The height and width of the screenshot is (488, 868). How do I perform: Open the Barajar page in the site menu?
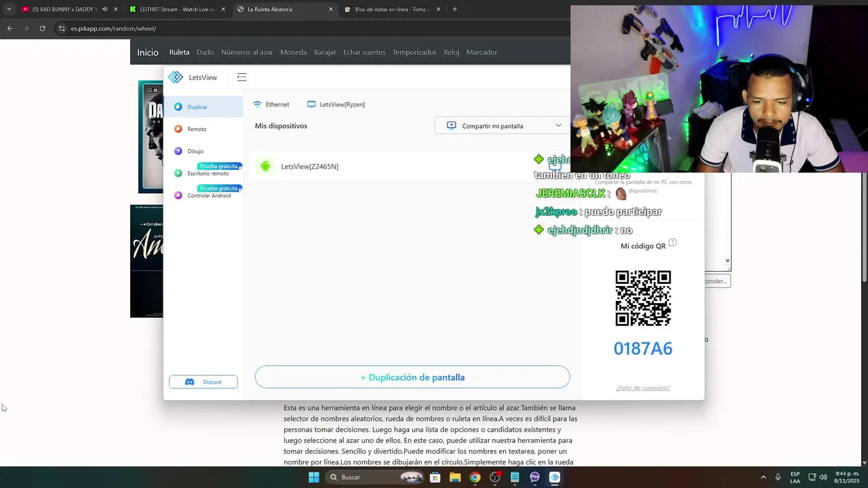325,52
